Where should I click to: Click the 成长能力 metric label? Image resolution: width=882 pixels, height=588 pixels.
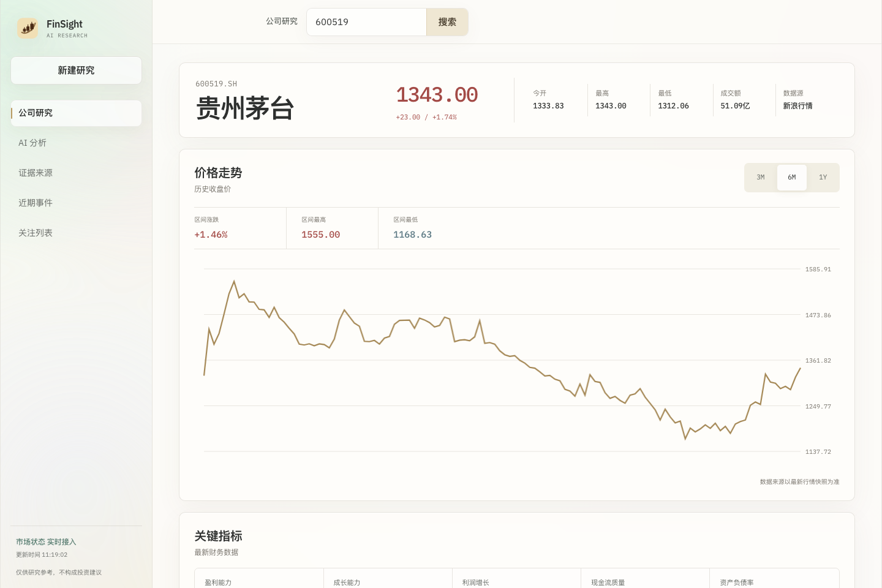click(347, 582)
